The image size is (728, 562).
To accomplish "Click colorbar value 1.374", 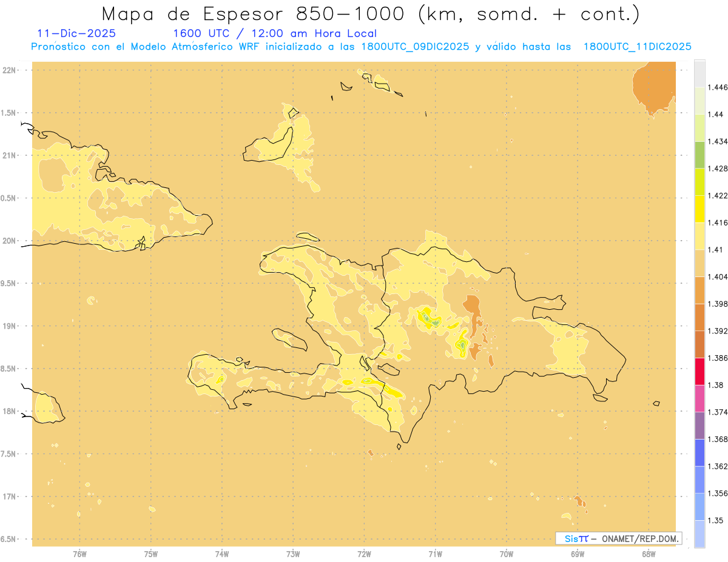I will 718,412.
